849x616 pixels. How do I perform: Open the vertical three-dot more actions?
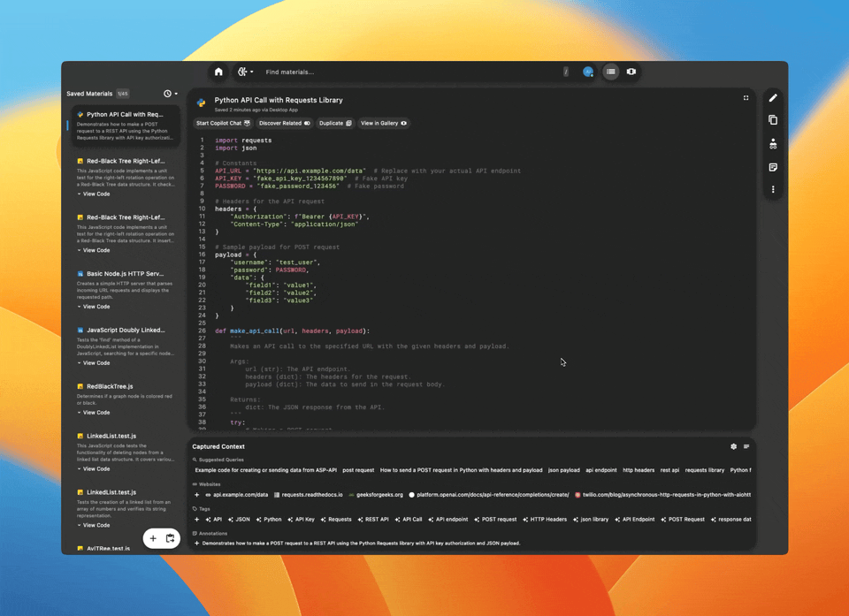click(x=773, y=189)
